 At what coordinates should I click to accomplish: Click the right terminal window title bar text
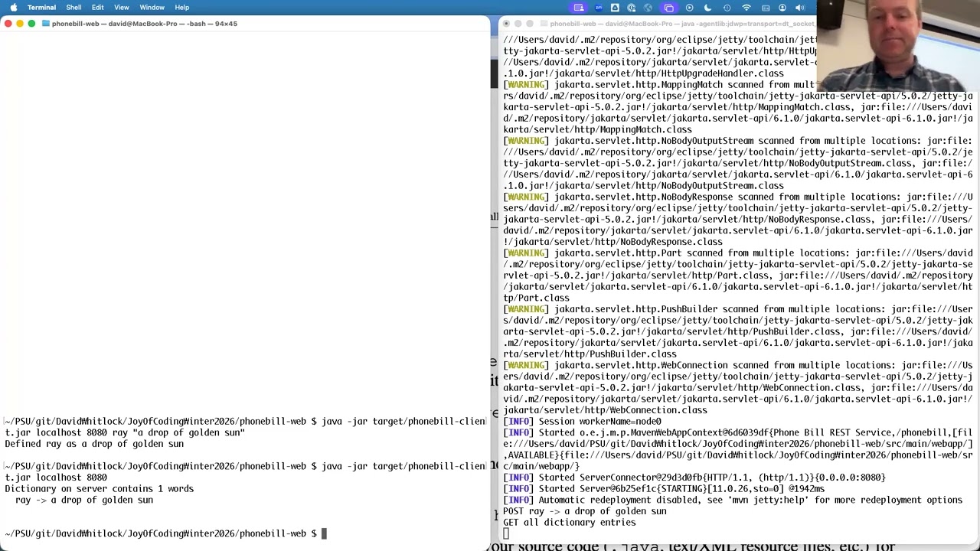pos(682,24)
